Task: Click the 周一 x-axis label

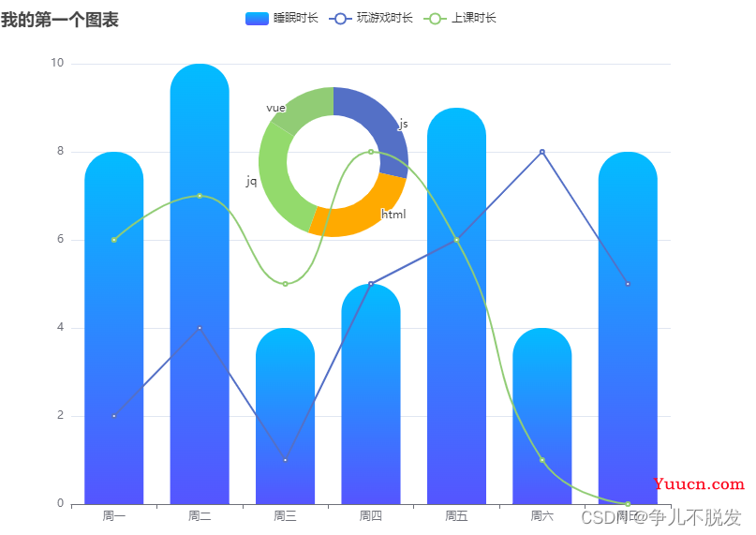Action: [113, 516]
